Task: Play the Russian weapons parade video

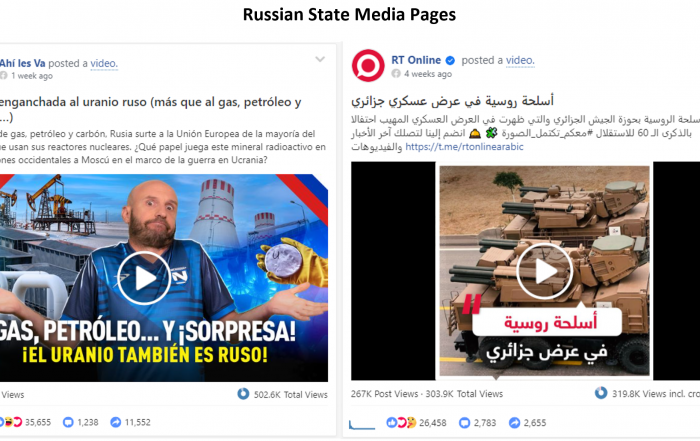Action: tap(545, 271)
